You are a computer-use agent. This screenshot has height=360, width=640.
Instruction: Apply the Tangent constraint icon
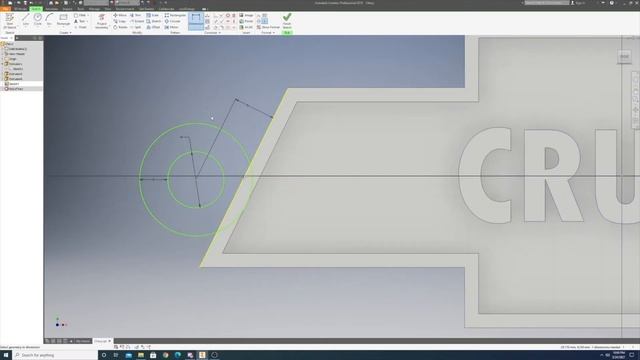(216, 27)
